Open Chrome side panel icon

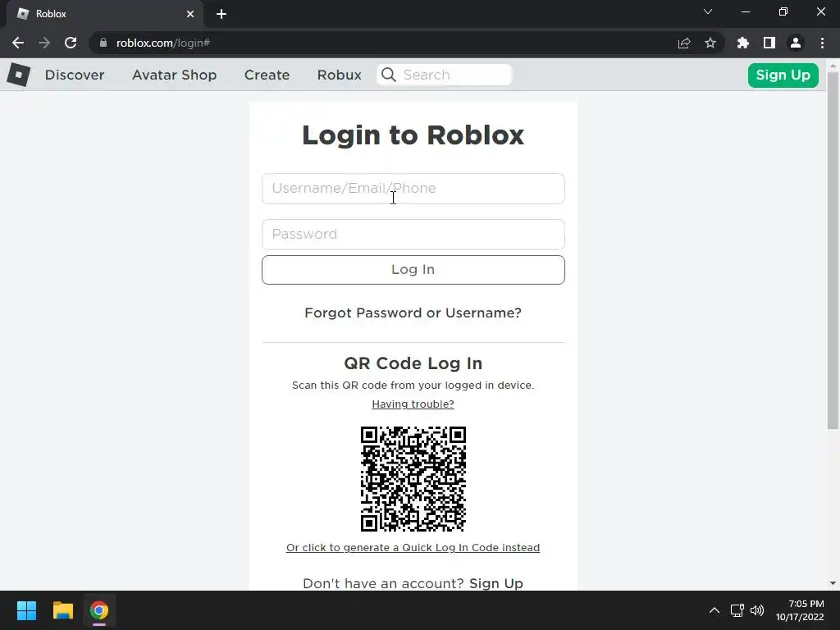(x=769, y=43)
